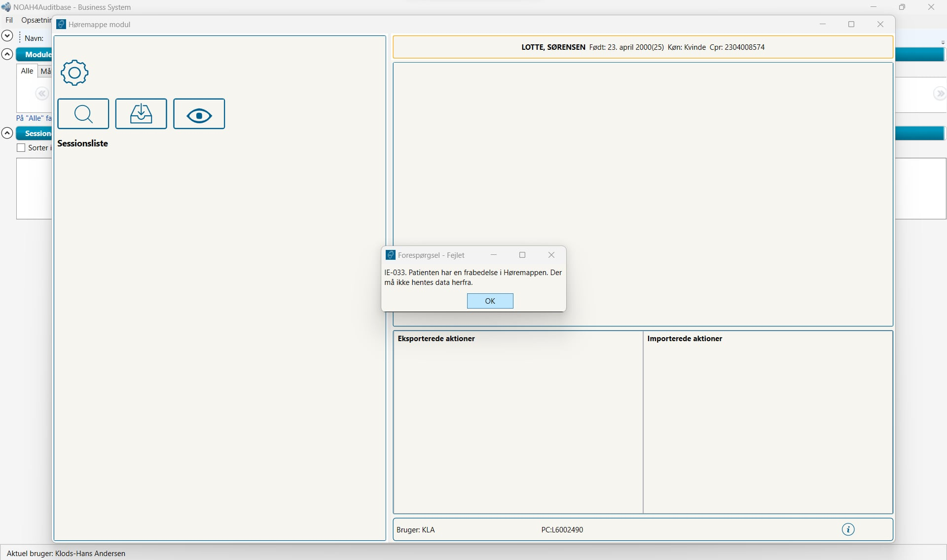Enable the Sorter checkbox
The height and width of the screenshot is (560, 947).
click(21, 148)
